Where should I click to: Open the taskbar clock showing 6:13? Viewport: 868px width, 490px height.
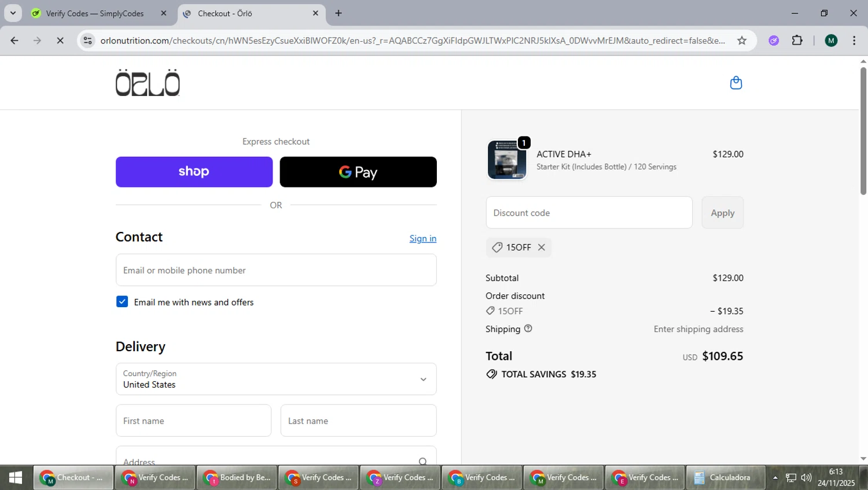click(836, 477)
